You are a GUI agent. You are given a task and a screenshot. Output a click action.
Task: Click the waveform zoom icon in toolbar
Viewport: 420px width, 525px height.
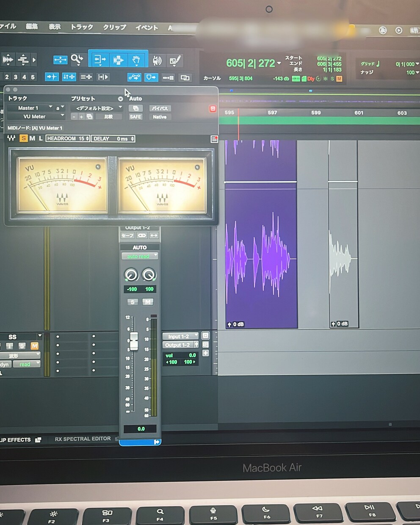point(8,60)
